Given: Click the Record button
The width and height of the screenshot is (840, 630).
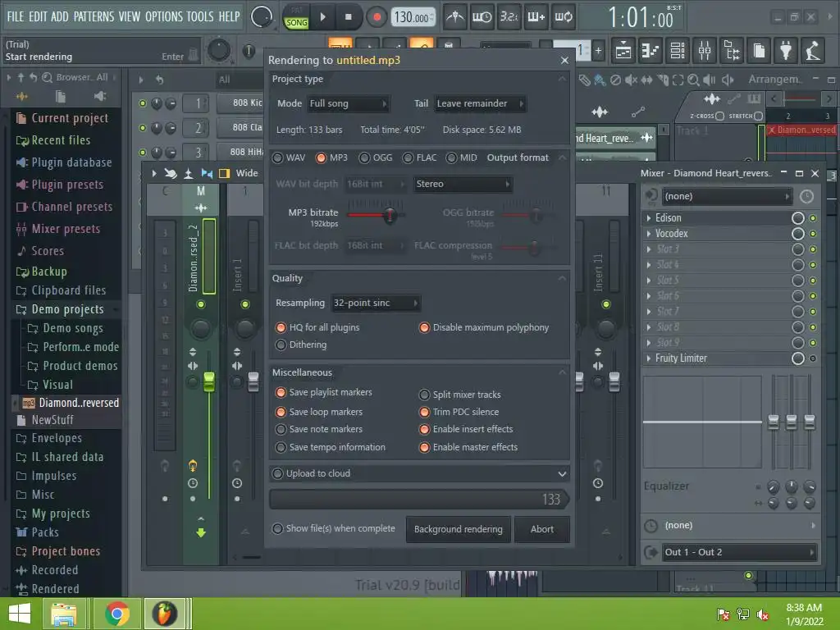Looking at the screenshot, I should (377, 17).
